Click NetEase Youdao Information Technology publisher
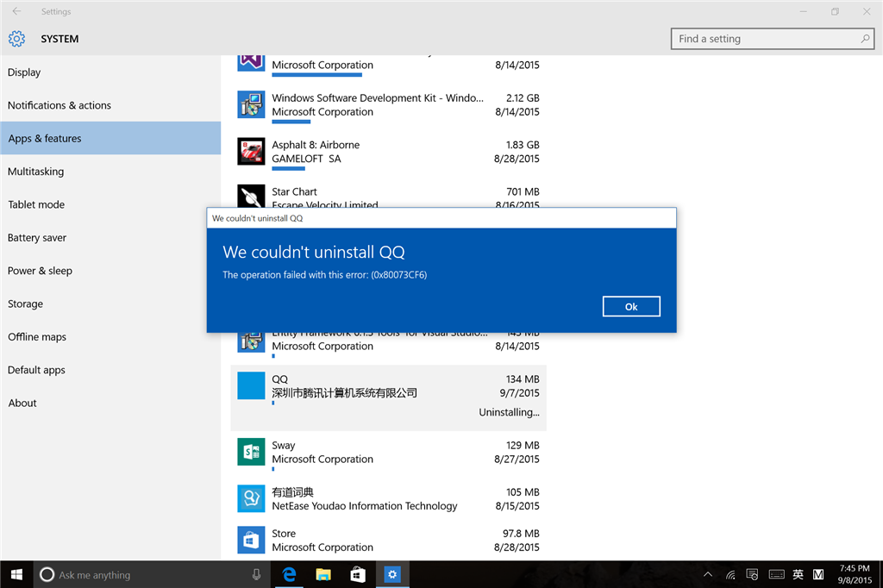Screen dimensions: 883x588 click(365, 506)
